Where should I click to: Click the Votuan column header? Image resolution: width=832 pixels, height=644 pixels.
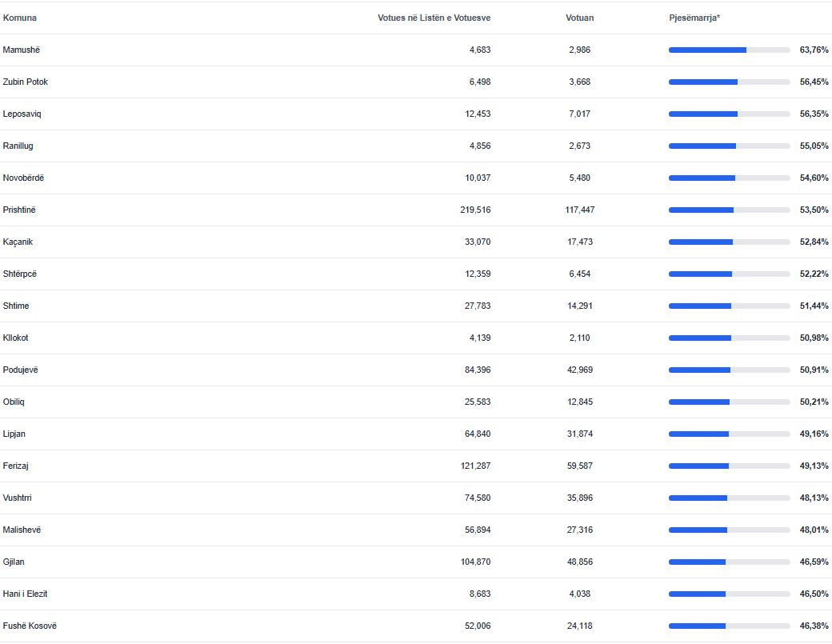(x=579, y=18)
